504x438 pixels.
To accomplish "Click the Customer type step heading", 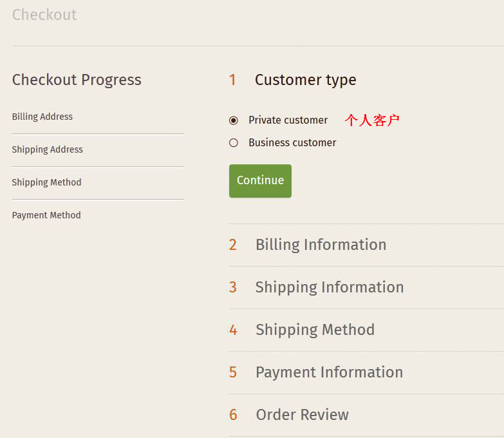I will [305, 80].
